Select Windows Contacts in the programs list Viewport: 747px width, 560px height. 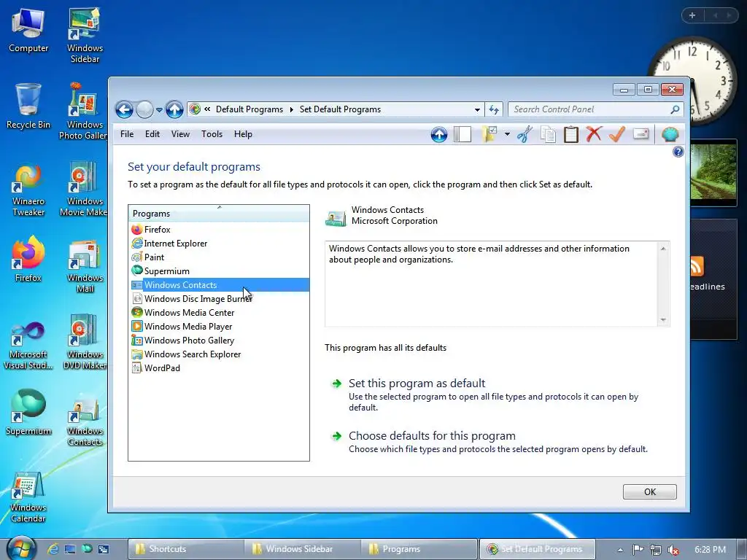[x=220, y=285]
